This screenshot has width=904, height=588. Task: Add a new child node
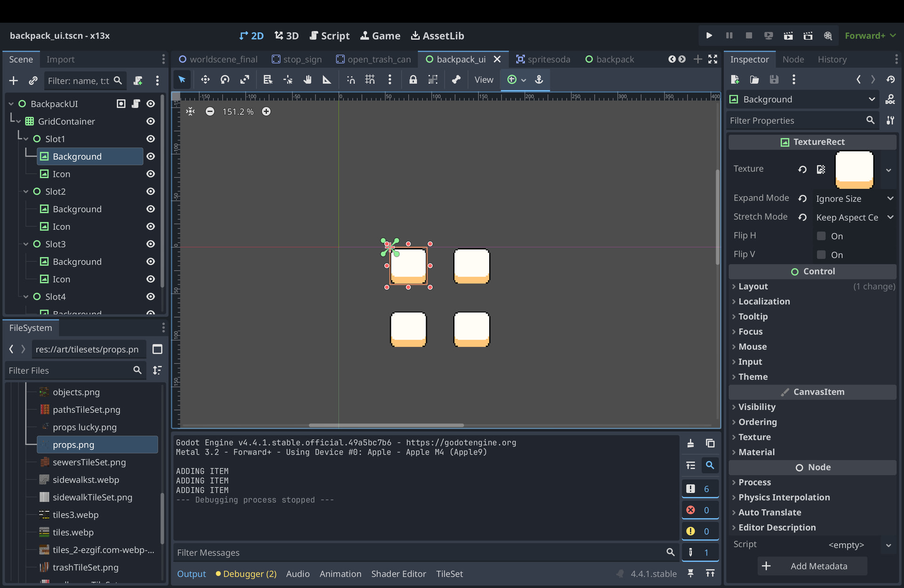(x=14, y=81)
